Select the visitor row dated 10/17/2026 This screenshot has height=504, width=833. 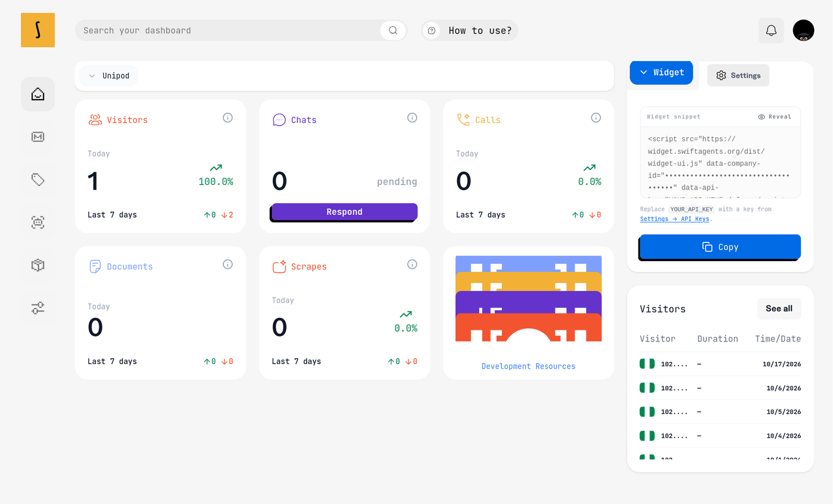(720, 364)
